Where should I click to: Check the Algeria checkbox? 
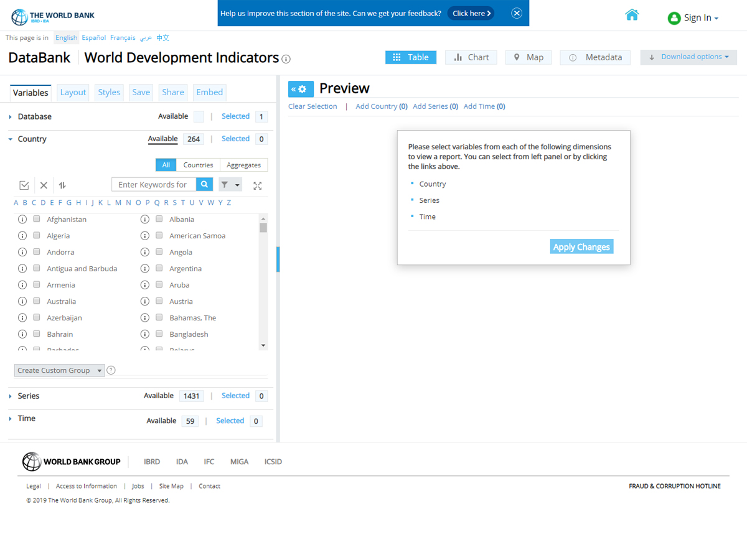click(37, 236)
